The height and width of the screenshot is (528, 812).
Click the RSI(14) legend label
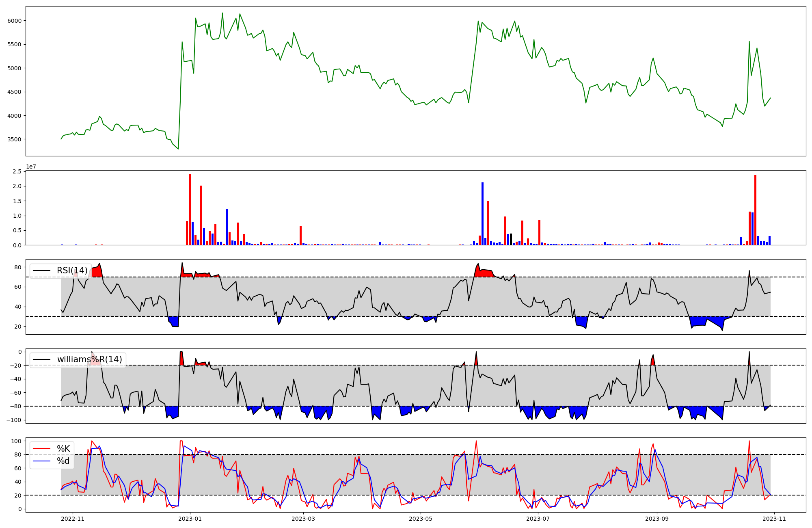pos(72,270)
